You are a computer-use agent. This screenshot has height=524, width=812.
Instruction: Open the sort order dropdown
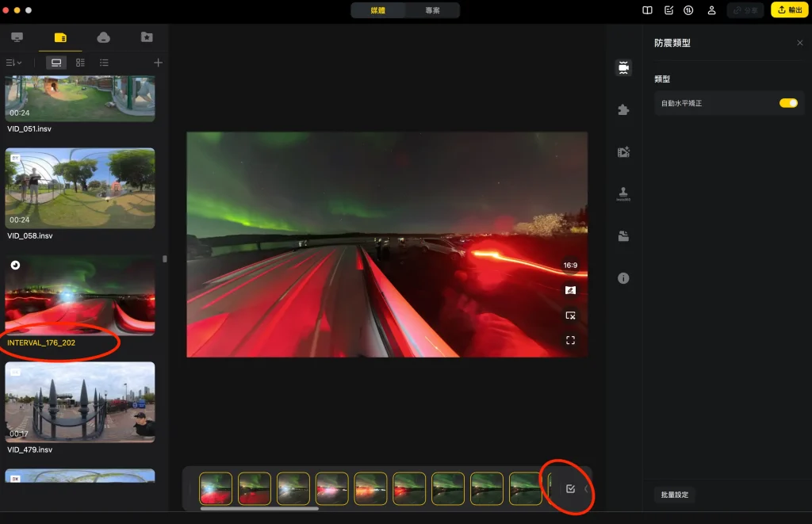13,63
